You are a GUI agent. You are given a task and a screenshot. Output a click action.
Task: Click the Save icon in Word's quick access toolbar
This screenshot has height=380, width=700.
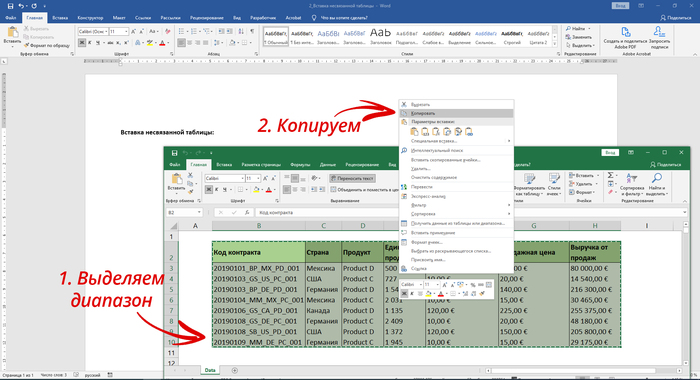click(10, 6)
